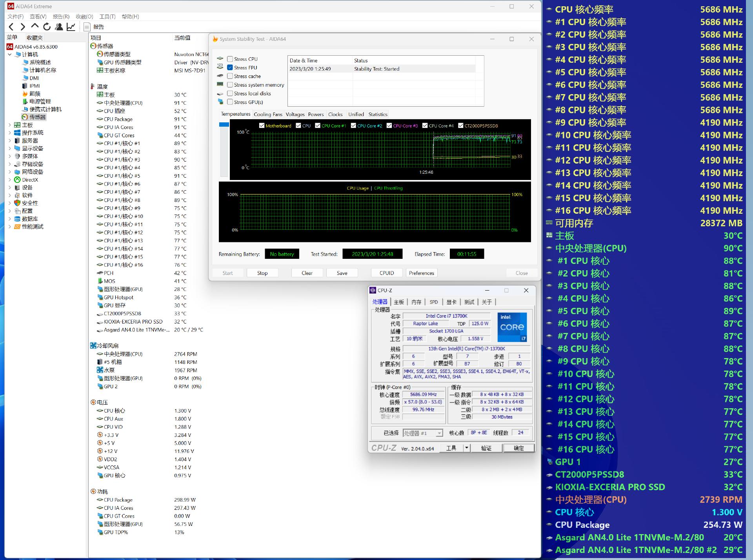Uncheck the Stress FPU checkbox
The height and width of the screenshot is (560, 753).
coord(230,67)
